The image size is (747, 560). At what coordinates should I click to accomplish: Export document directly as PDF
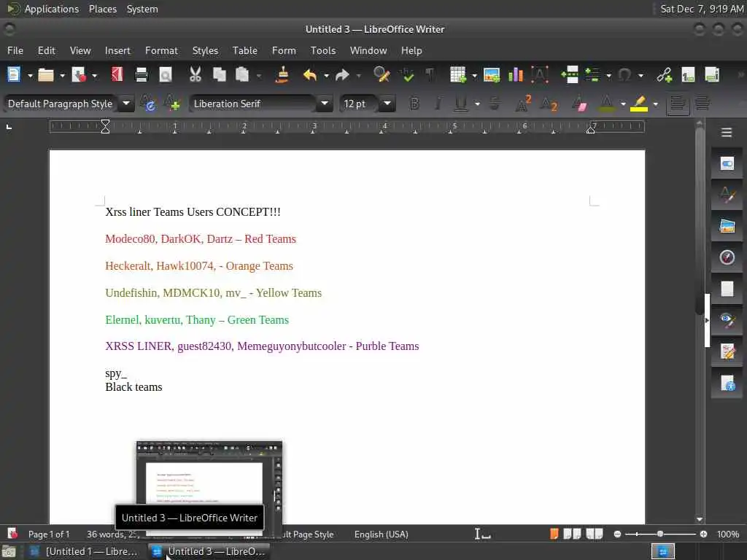[117, 75]
